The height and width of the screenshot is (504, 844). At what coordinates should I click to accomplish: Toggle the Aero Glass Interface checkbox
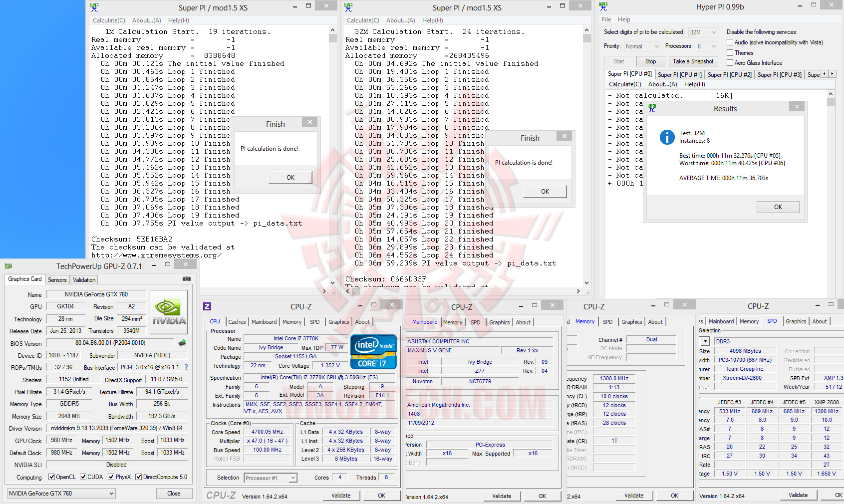pos(730,63)
